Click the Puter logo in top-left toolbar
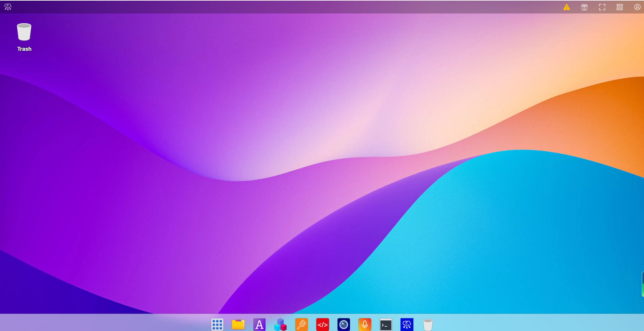Image resolution: width=644 pixels, height=331 pixels. coord(8,7)
